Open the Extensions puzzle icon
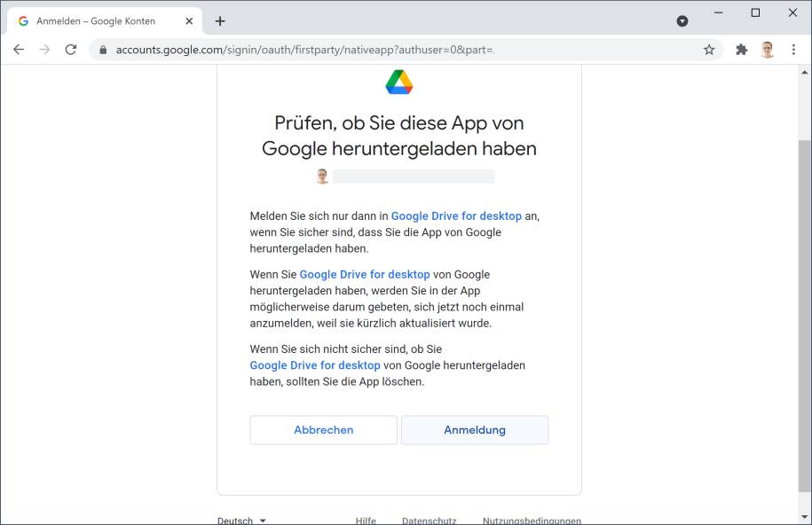The width and height of the screenshot is (812, 525). point(742,50)
